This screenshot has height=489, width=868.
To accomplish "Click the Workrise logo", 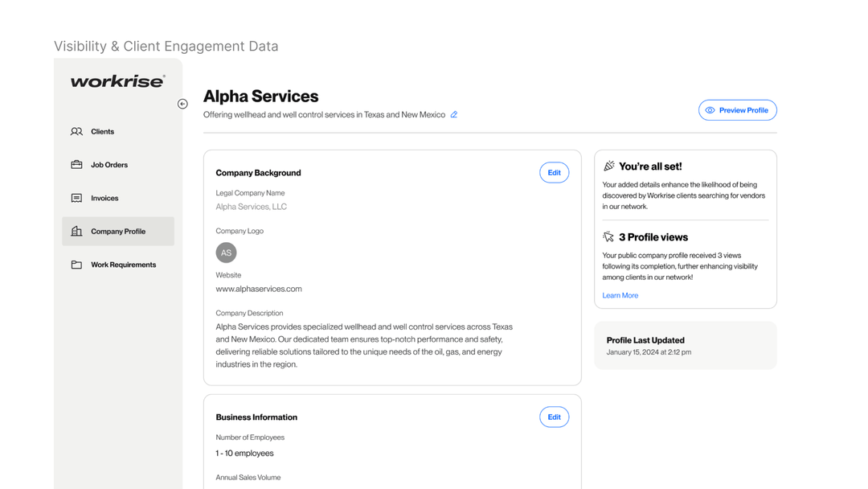I will point(117,81).
